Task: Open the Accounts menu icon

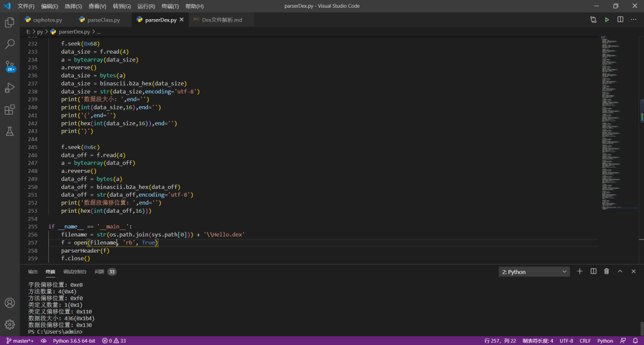Action: pos(10,303)
